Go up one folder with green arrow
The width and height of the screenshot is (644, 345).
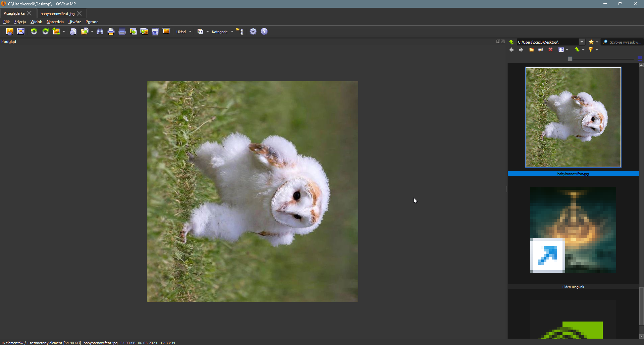click(x=511, y=42)
